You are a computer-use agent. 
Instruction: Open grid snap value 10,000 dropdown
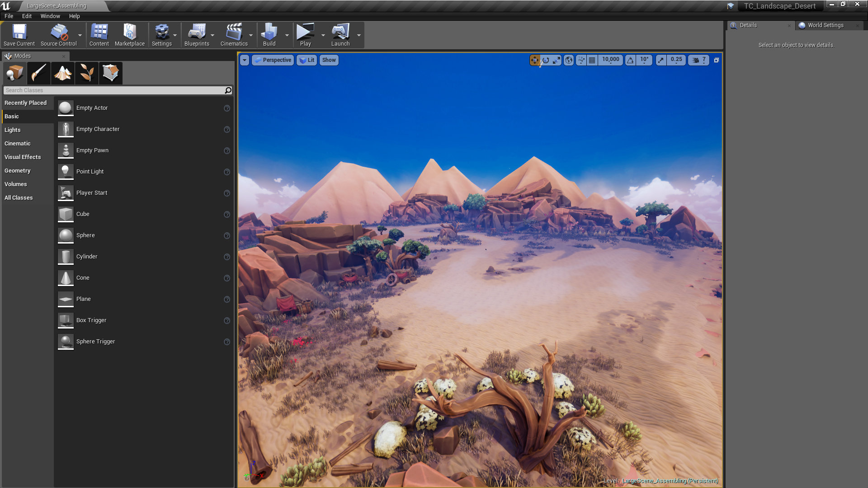(610, 60)
